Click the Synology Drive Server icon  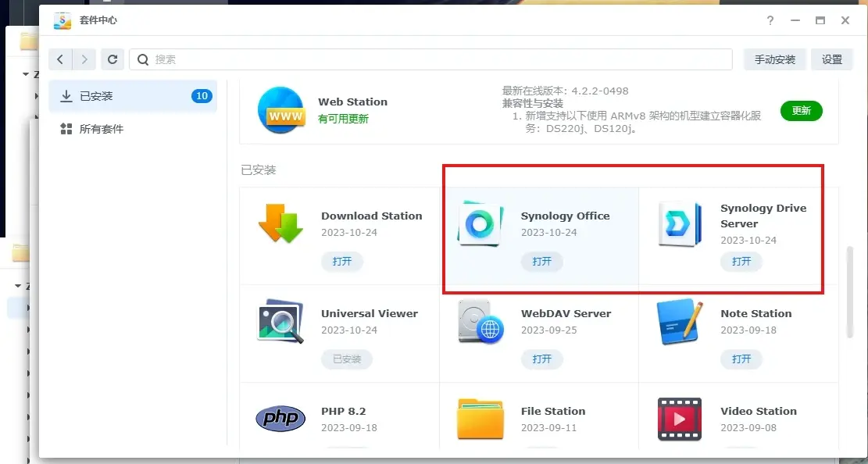(680, 224)
